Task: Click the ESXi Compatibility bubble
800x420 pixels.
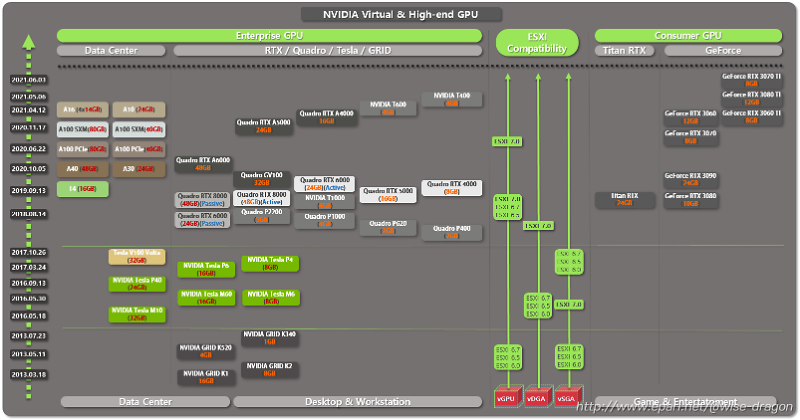Action: [537, 43]
